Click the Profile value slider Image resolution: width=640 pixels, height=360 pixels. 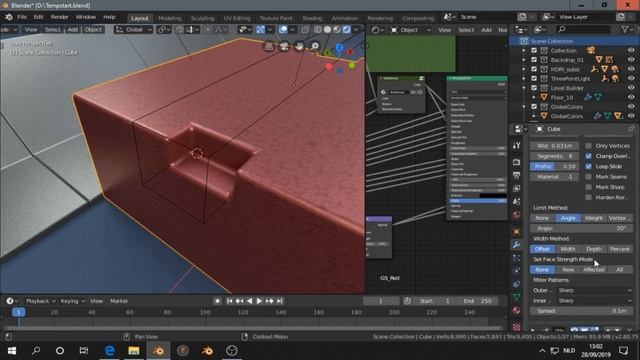click(554, 167)
